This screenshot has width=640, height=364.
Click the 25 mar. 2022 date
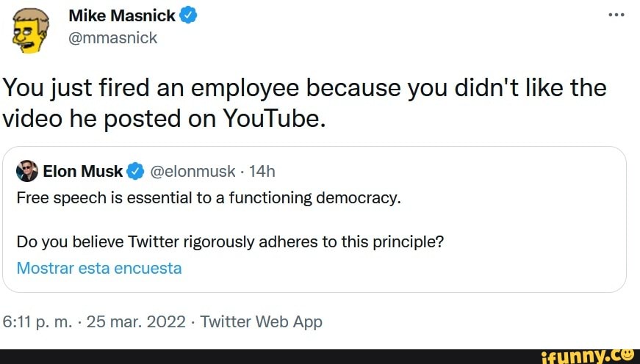[x=135, y=321]
